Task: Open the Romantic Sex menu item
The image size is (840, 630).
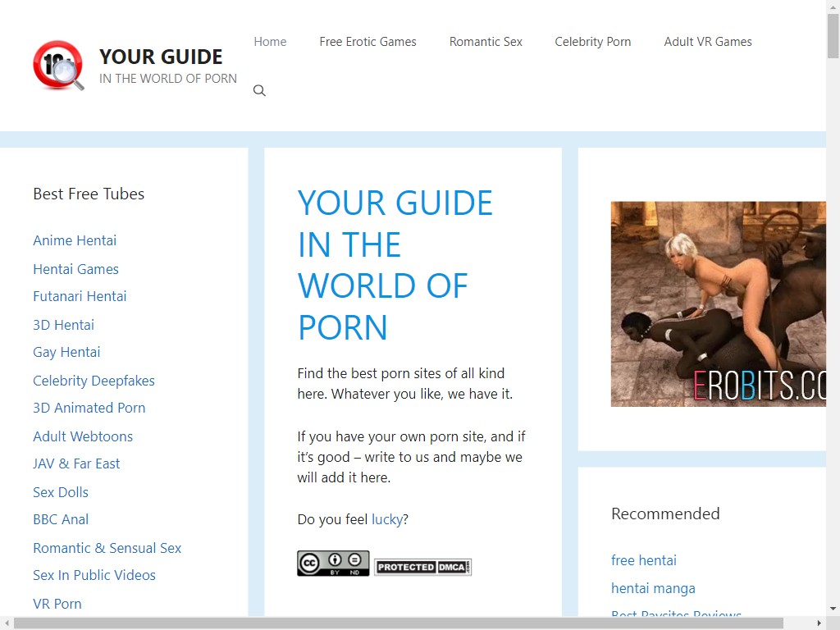Action: (x=486, y=42)
